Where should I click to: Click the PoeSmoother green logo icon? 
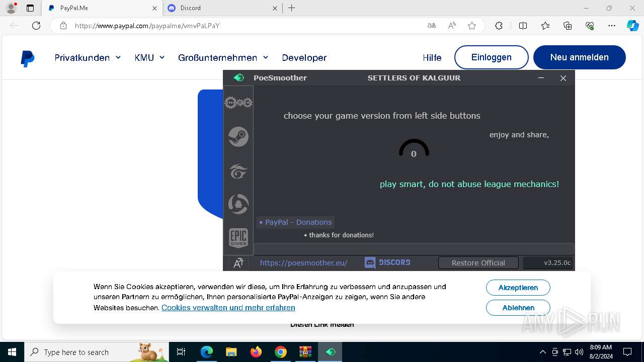[x=239, y=77]
